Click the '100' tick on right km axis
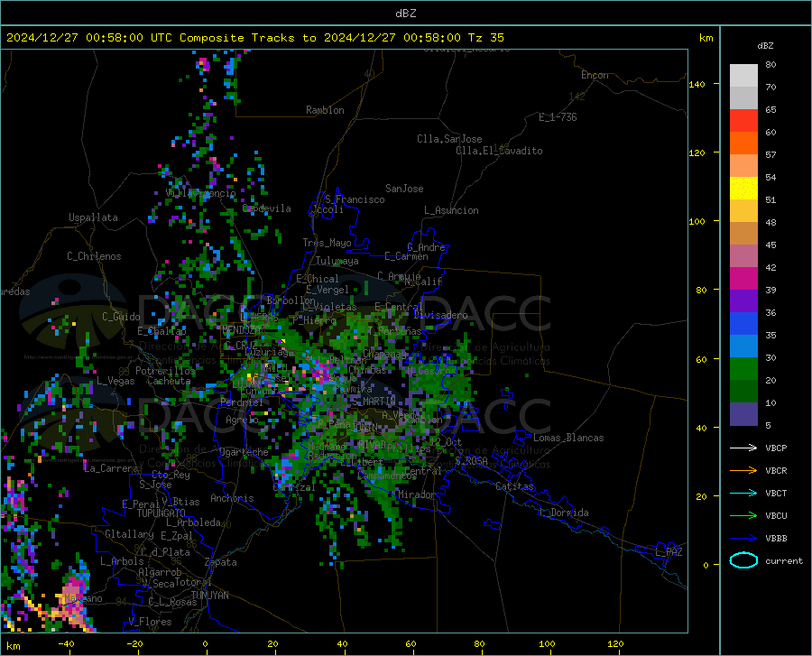Screen dimensions: 812x656 pyautogui.click(x=697, y=222)
